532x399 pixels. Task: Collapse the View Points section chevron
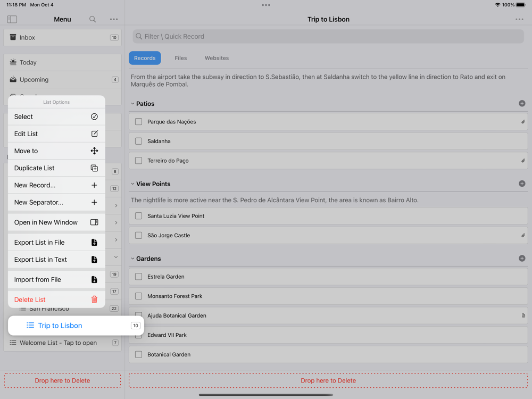132,184
